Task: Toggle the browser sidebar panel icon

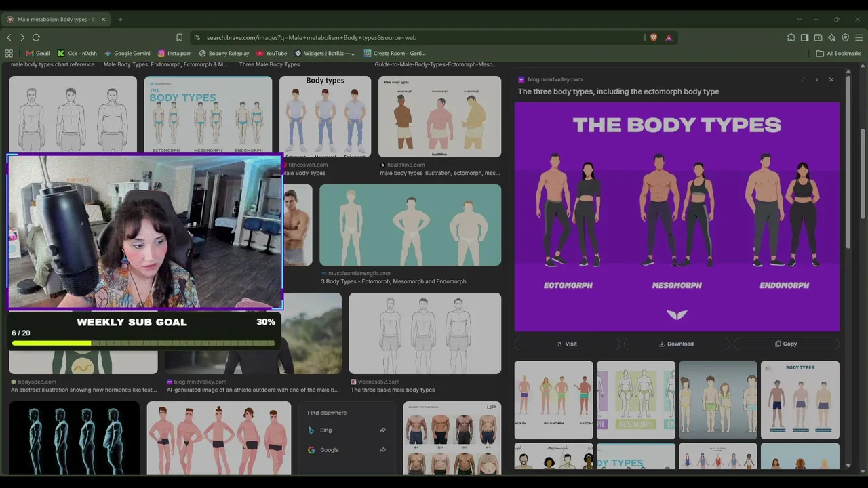Action: click(x=804, y=37)
